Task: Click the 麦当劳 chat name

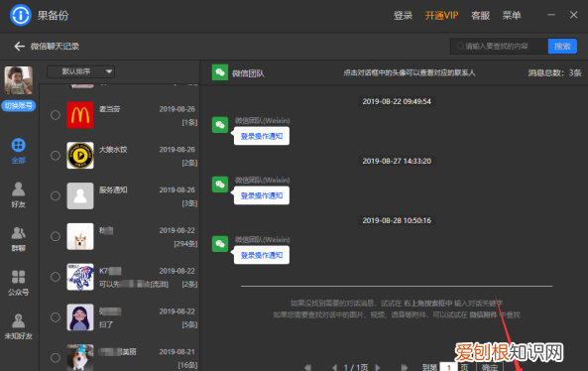Action: [109, 109]
